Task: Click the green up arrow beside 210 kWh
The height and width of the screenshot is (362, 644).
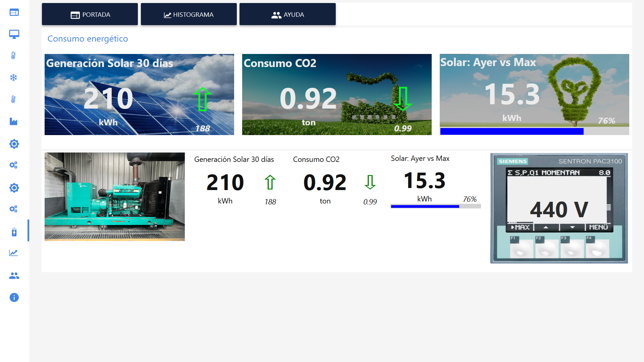Action: coord(270,182)
